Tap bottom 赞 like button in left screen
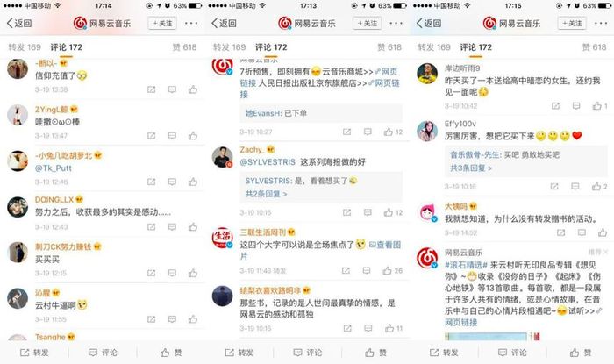614x364 pixels. point(171,353)
